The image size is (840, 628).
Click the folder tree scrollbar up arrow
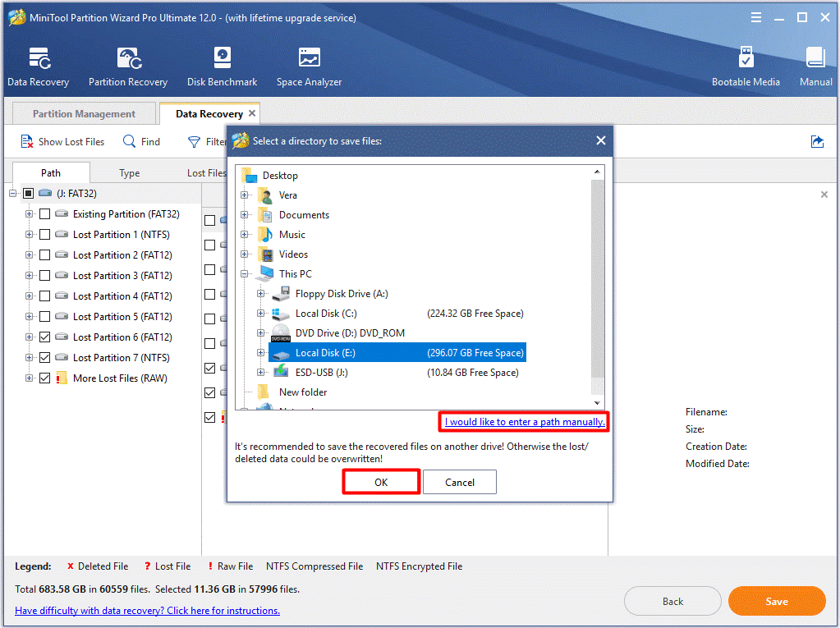point(597,172)
